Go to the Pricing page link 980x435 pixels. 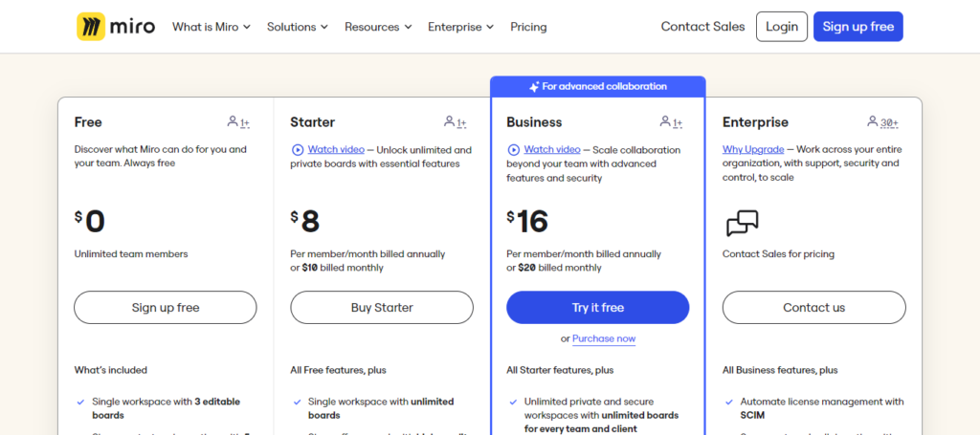click(528, 27)
